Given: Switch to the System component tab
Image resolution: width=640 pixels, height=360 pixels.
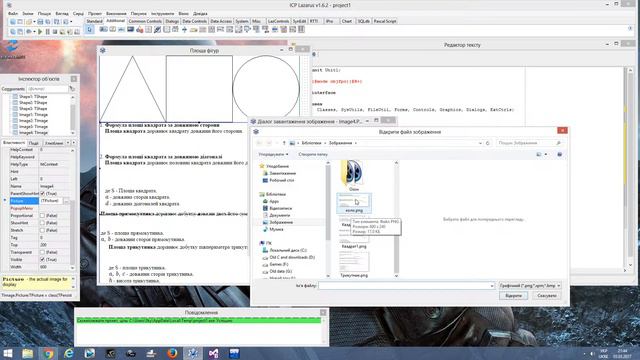Looking at the screenshot, I should (242, 21).
